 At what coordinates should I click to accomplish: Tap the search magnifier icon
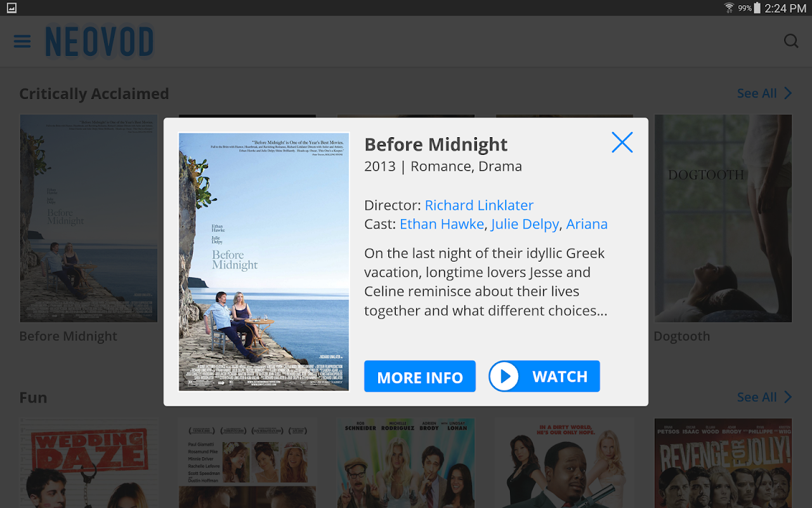791,41
